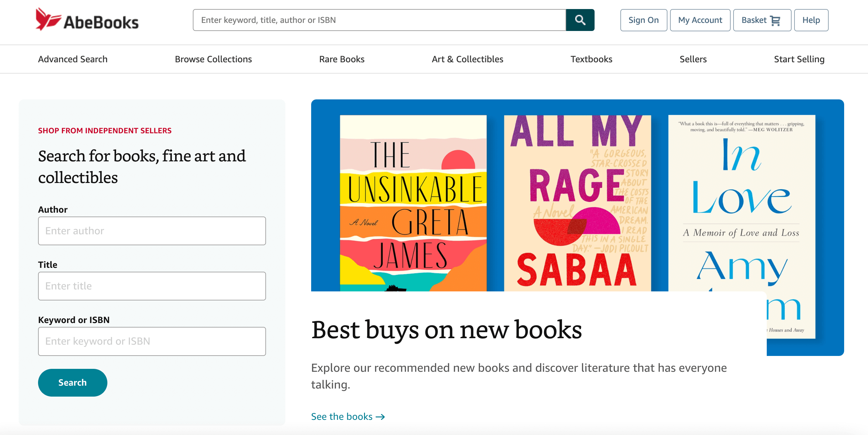Viewport: 868px width, 435px height.
Task: Click the Help button
Action: [811, 20]
